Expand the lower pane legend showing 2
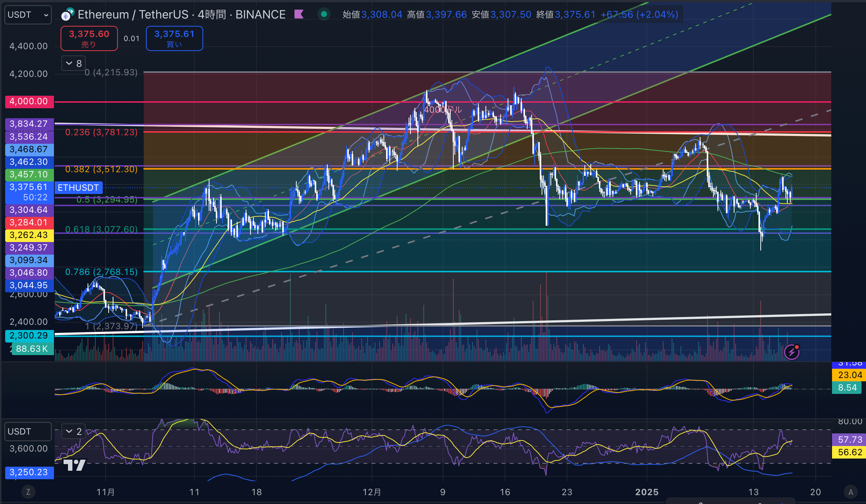This screenshot has height=504, width=866. tap(74, 431)
